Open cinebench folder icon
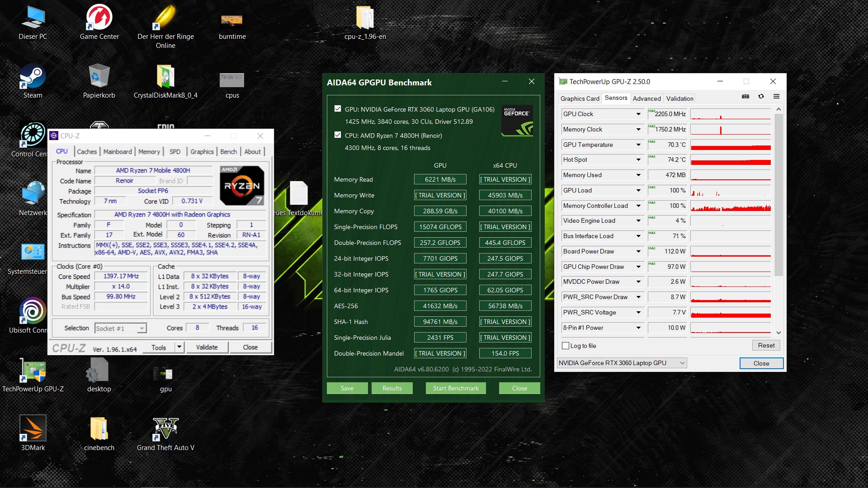 pos(99,428)
